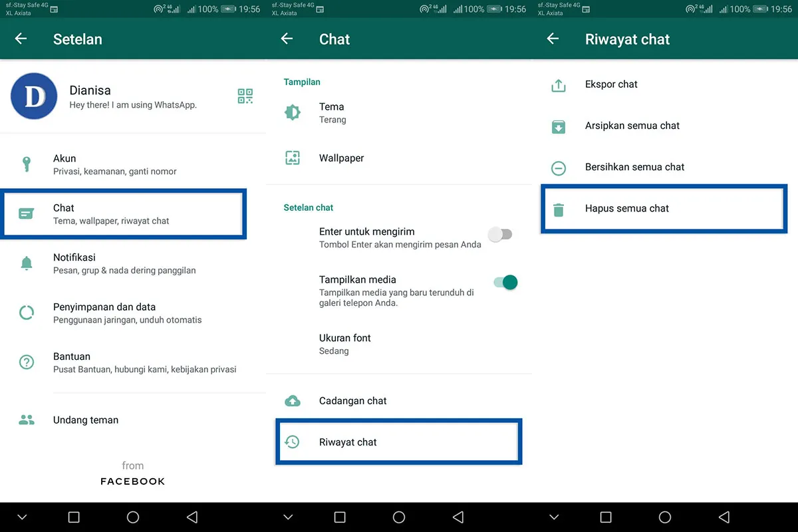Open the Dianisa profile avatar
This screenshot has height=532, width=798.
33,96
